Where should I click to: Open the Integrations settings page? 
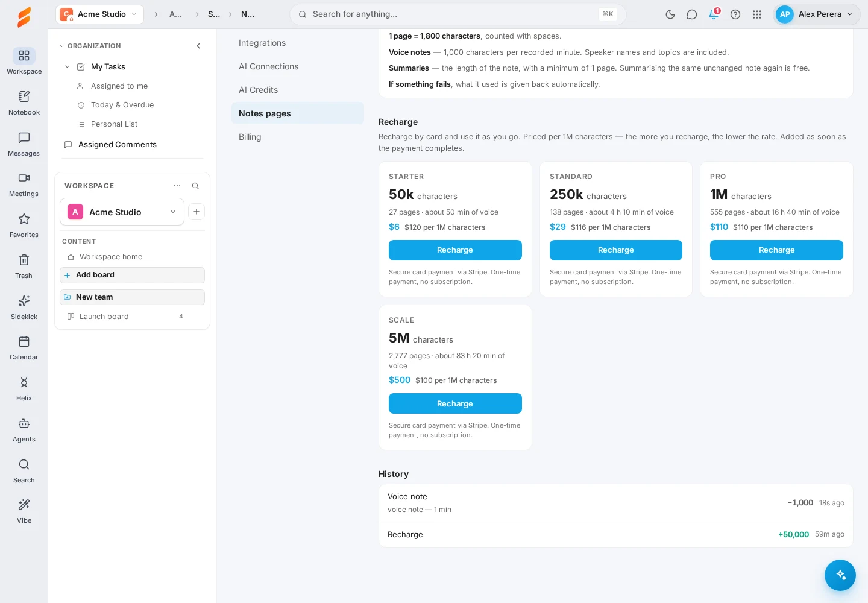coord(298,43)
